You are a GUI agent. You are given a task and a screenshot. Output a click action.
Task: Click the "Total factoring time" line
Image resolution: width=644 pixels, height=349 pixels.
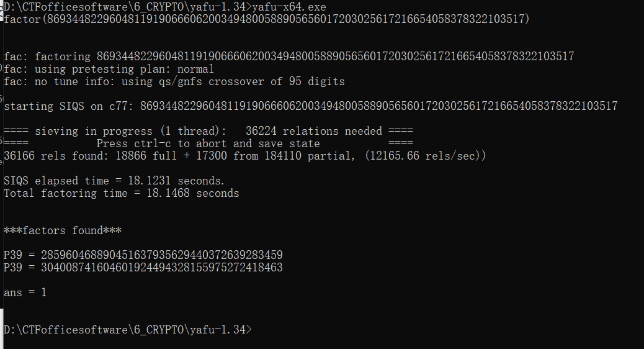pyautogui.click(x=121, y=193)
